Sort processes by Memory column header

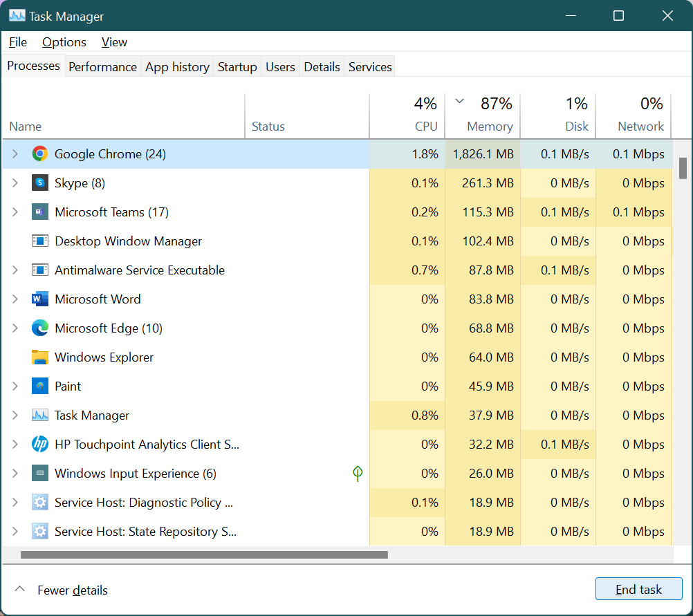coord(490,127)
